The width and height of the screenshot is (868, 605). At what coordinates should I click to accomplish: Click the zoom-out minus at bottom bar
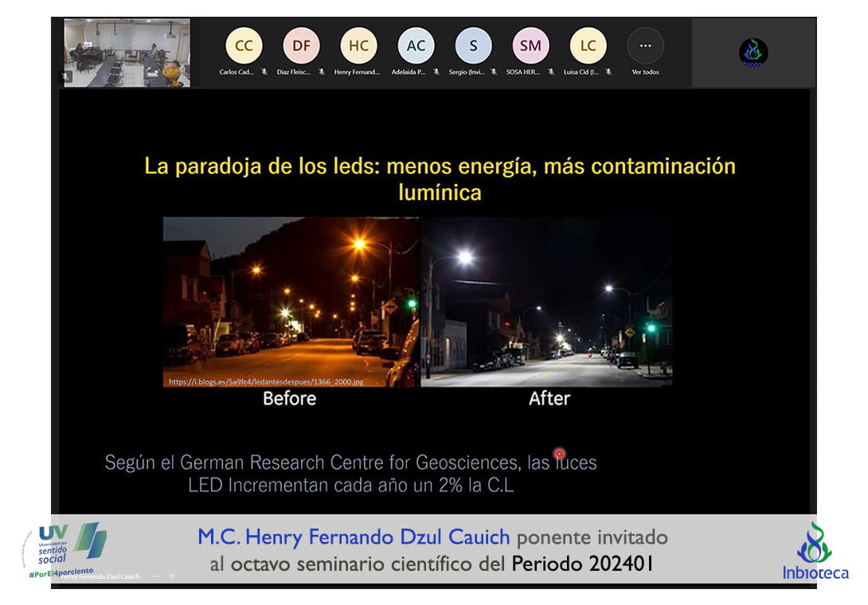click(x=155, y=576)
